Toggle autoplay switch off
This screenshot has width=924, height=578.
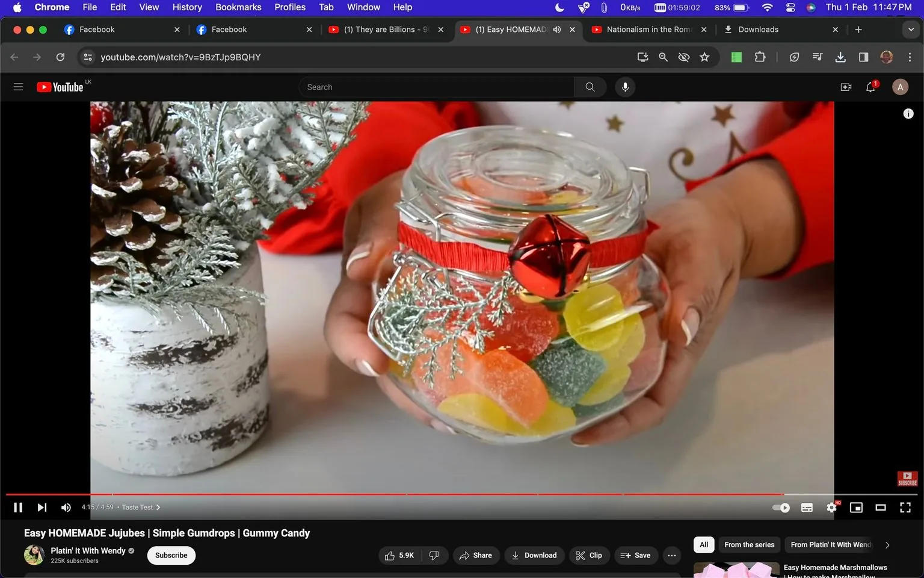pos(780,507)
